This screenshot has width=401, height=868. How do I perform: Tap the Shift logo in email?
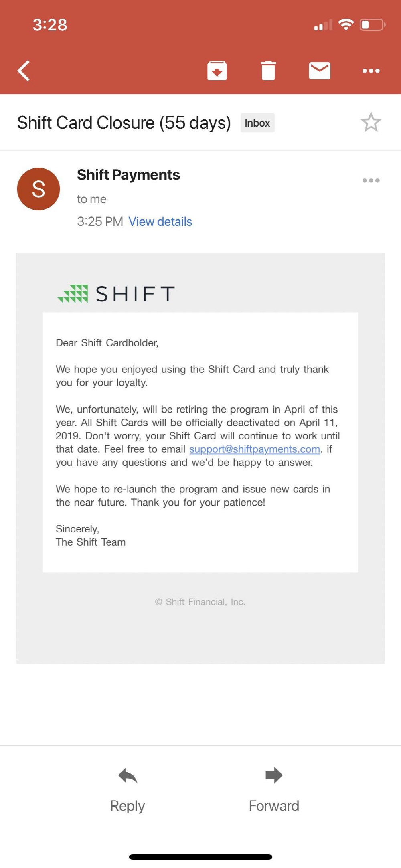pos(116,293)
